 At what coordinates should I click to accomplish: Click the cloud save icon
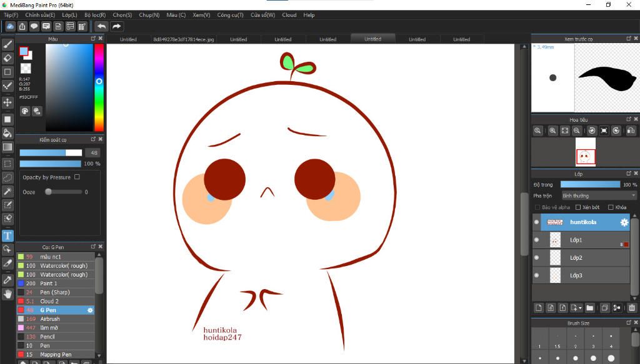10,26
